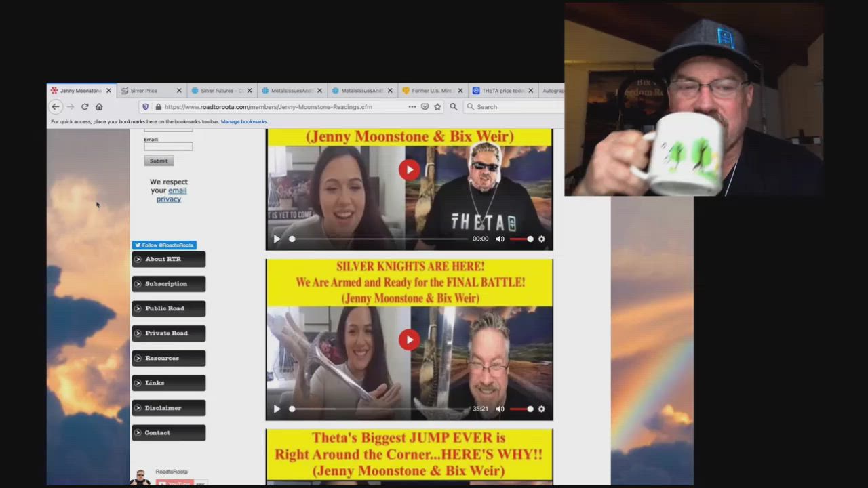
Task: Mute the top video with speaker icon
Action: pos(500,239)
